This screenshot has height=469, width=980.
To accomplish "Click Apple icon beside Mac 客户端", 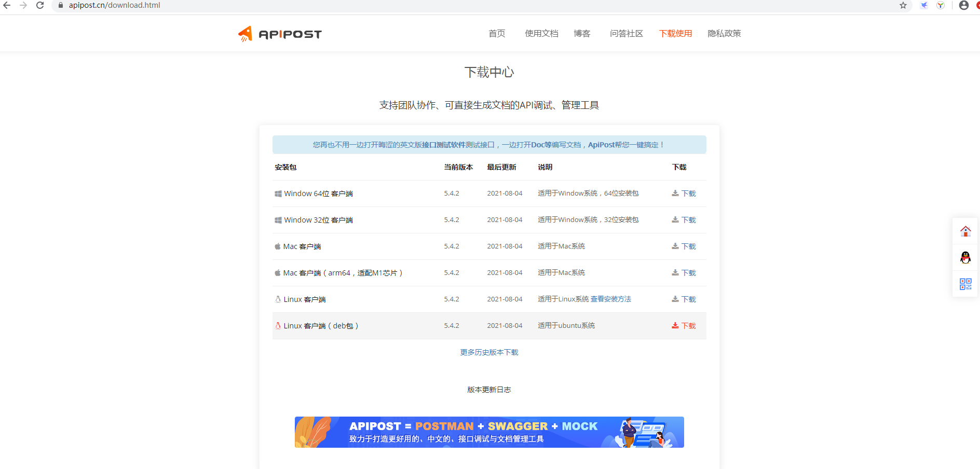I will point(278,246).
